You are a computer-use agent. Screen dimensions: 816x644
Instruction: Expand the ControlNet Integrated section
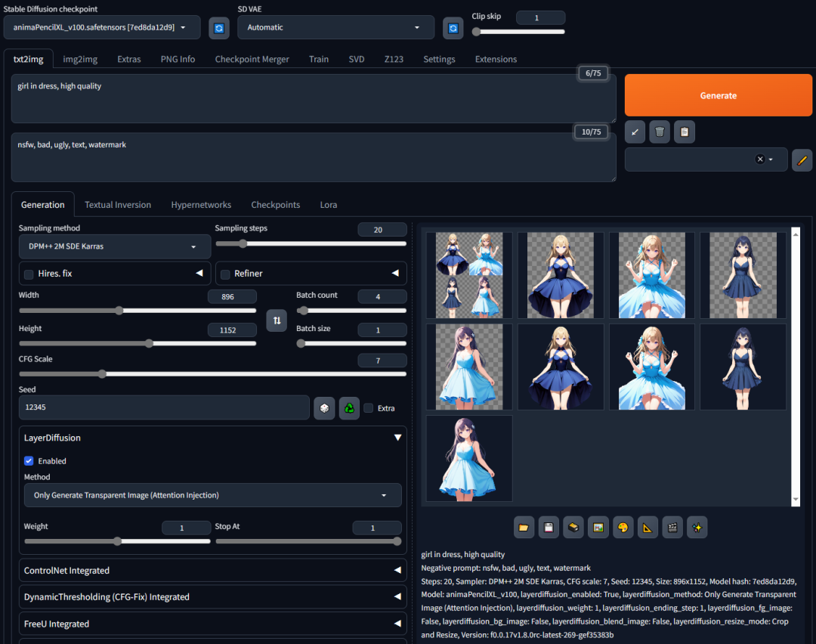point(213,570)
